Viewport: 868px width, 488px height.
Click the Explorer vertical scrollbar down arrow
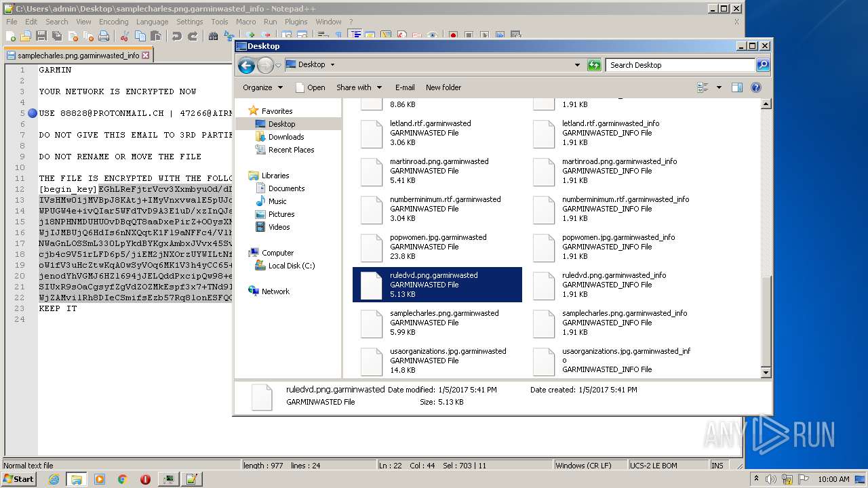[766, 372]
